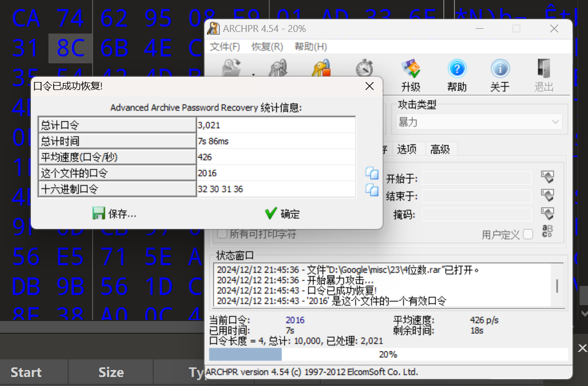
Task: Select hex byte 8C in the hex editor
Action: click(70, 48)
